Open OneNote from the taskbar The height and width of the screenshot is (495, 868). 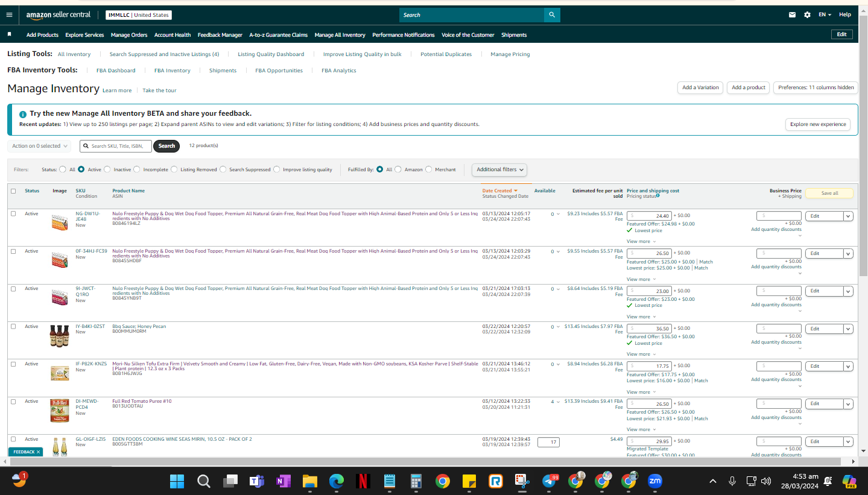284,481
